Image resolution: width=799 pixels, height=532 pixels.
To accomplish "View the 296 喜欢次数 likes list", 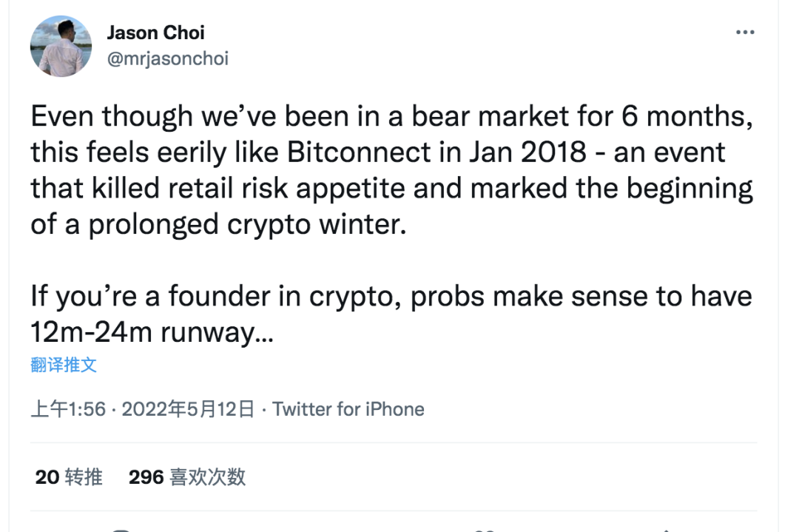I will (187, 477).
